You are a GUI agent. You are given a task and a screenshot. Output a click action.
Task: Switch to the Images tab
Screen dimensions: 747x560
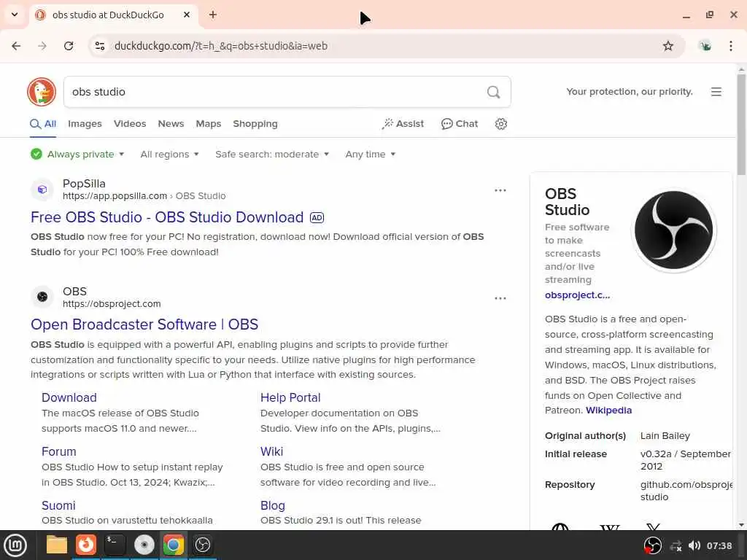pos(85,124)
